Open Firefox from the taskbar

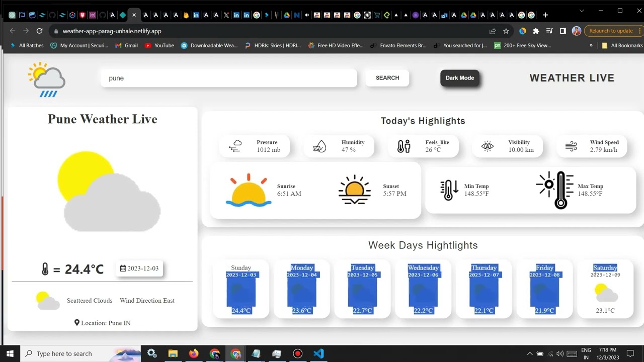pos(194,353)
